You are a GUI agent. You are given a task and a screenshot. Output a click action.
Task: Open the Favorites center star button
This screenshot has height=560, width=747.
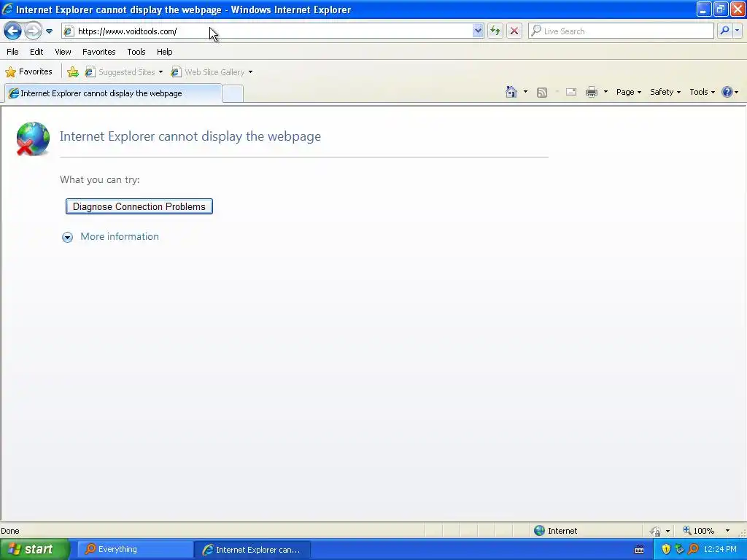[x=28, y=72]
